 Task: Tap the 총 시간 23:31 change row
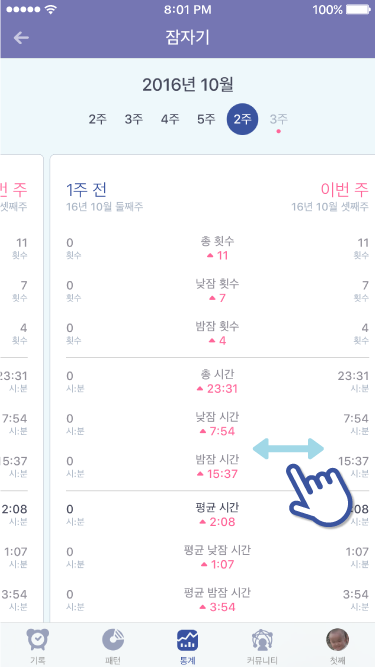pyautogui.click(x=217, y=382)
